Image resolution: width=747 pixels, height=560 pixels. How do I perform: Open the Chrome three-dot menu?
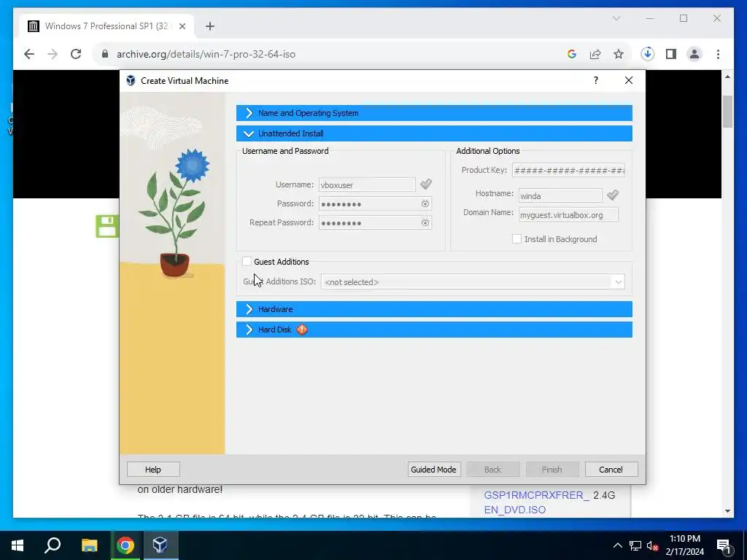[x=718, y=54]
